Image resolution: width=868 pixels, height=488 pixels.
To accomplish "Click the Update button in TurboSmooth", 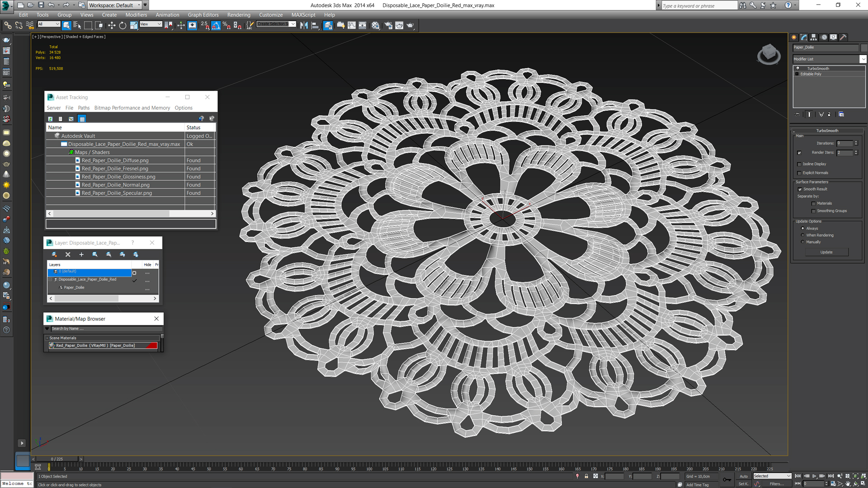I will coord(826,252).
